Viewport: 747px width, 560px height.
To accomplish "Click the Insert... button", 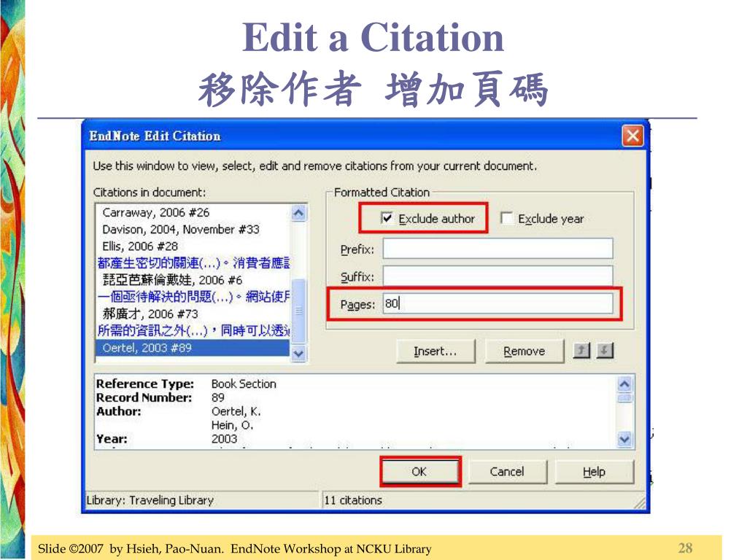I will point(436,351).
